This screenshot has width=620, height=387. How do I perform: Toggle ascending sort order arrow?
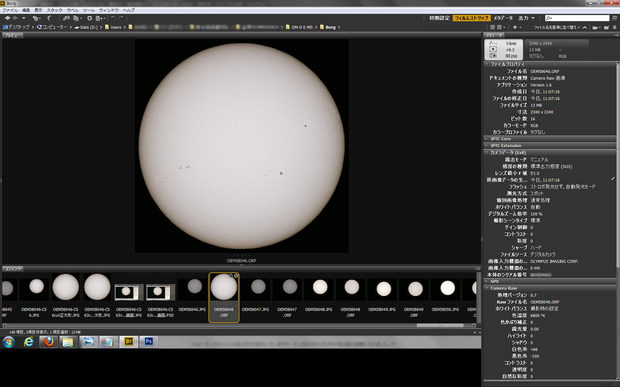584,27
